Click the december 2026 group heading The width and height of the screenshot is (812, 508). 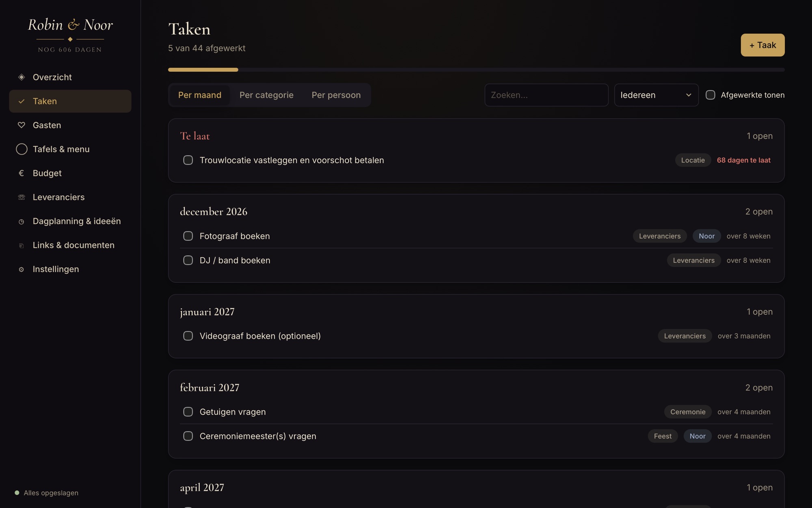click(214, 212)
